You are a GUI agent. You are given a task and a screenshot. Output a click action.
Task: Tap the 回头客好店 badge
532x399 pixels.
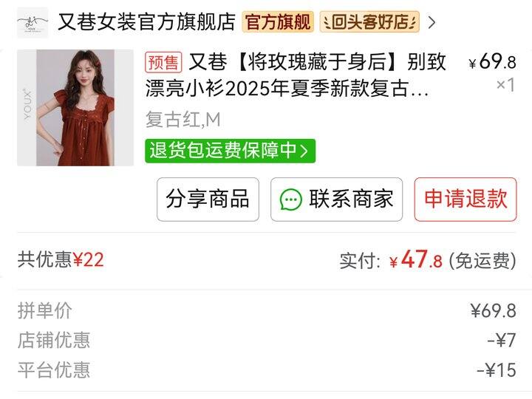tap(369, 22)
